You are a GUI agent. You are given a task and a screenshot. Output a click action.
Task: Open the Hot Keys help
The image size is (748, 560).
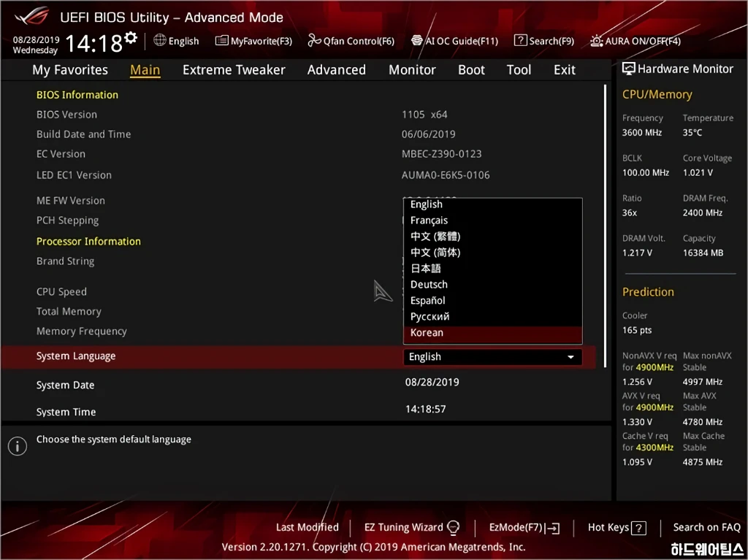(x=617, y=528)
